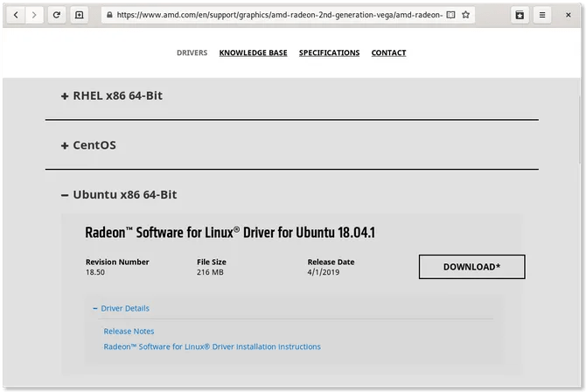Click the revision number 18.50
The height and width of the screenshot is (392, 586).
(x=95, y=272)
